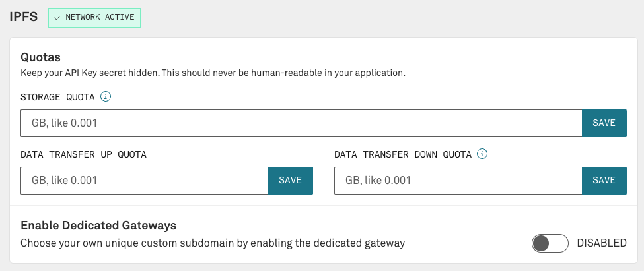
Task: Enable the Dedicated Gateways toggle switch
Action: 550,243
